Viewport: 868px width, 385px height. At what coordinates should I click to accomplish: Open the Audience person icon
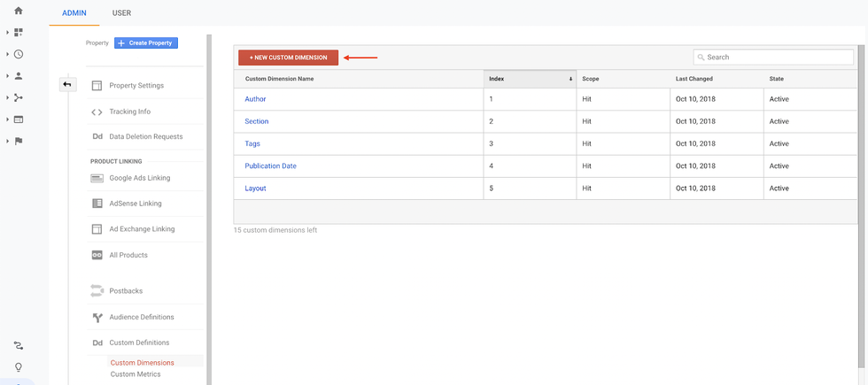[19, 76]
